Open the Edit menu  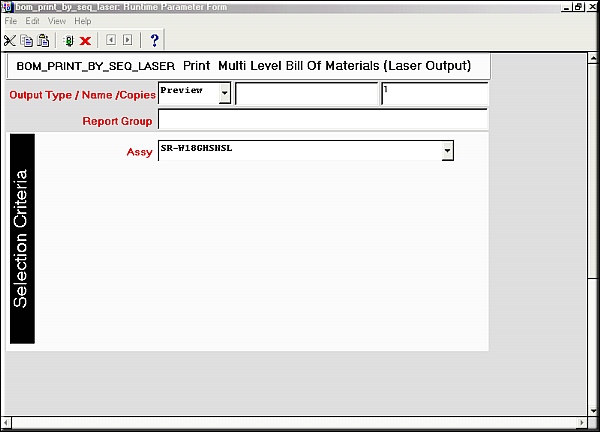(33, 21)
